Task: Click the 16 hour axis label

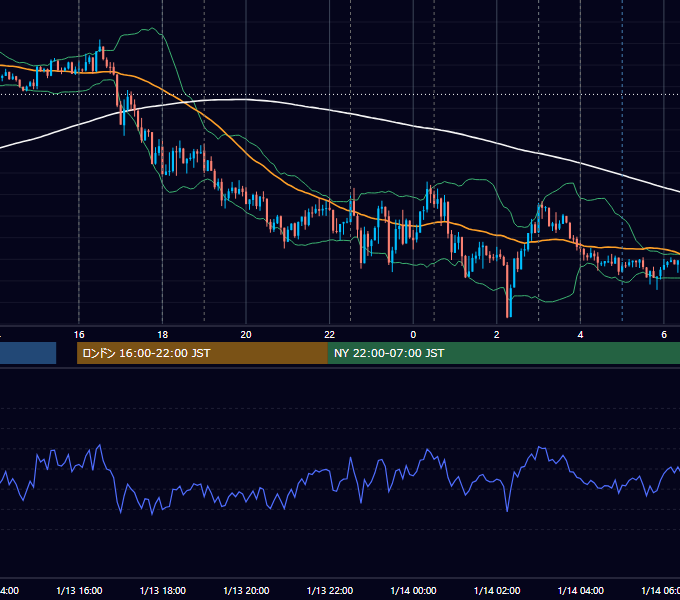Action: coord(79,335)
